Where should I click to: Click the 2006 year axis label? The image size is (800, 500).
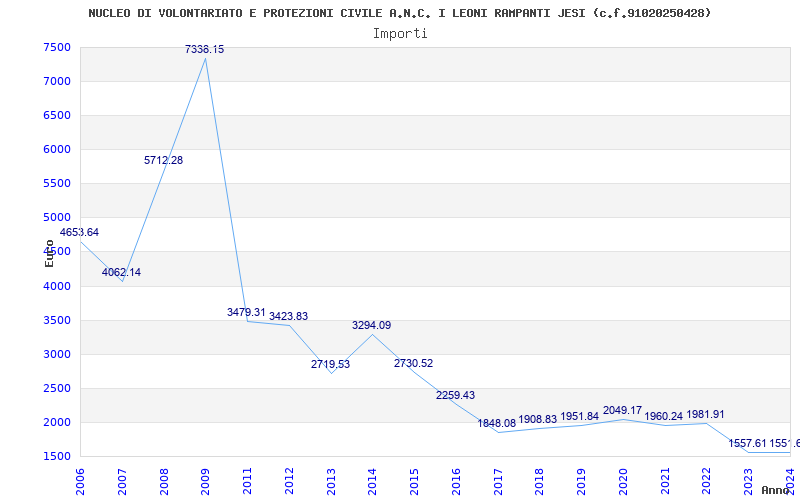coord(81,482)
